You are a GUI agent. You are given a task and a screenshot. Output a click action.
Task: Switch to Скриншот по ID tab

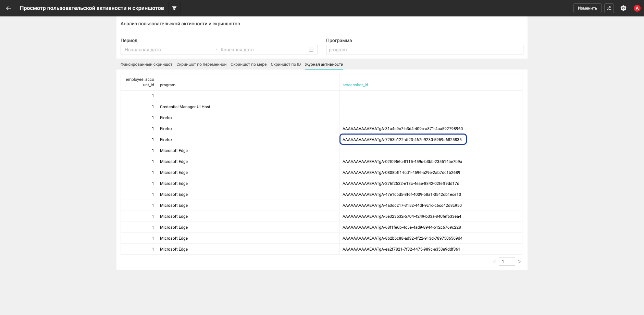point(286,64)
